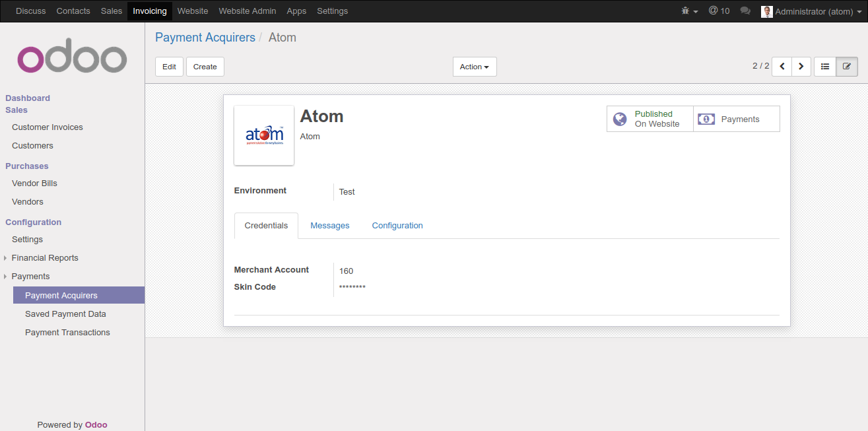Expand Financial Reports menu
The image size is (868, 431).
45,258
